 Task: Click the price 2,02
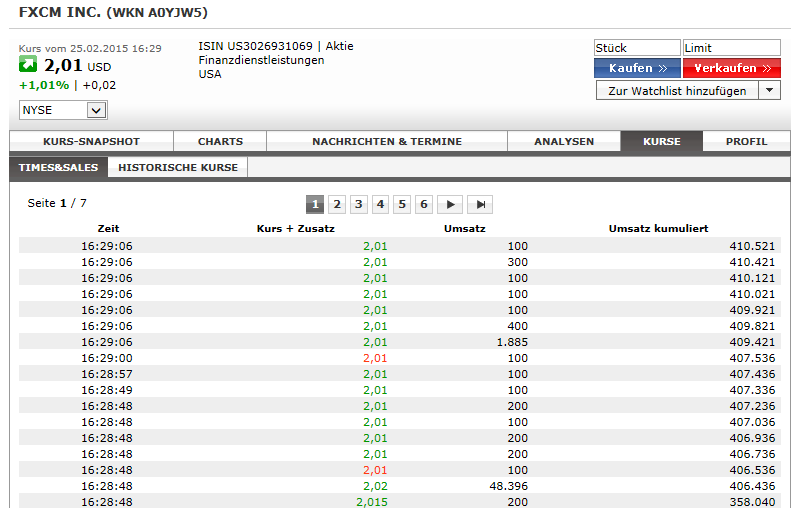tap(376, 486)
